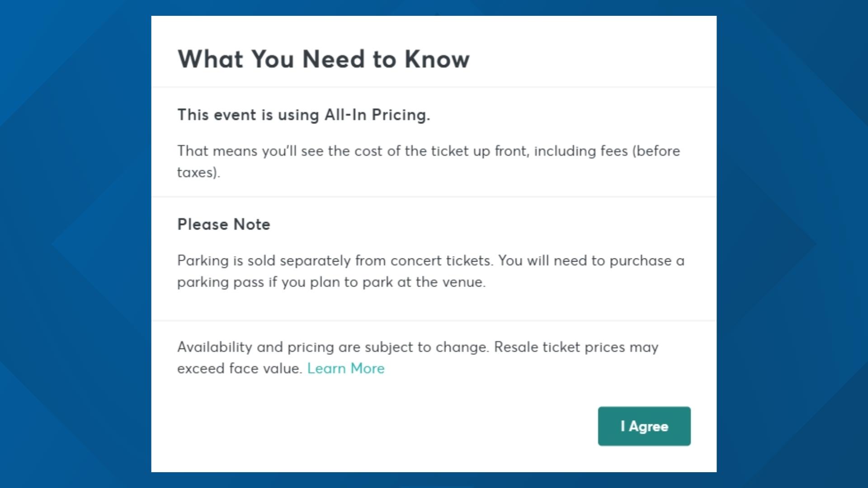The height and width of the screenshot is (488, 868).
Task: Select the Please Note section title
Action: click(224, 224)
